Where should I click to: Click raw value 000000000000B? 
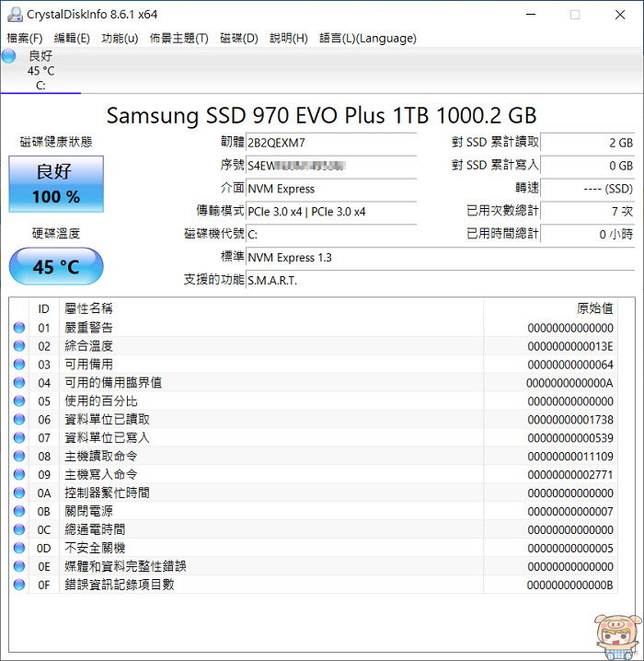tap(570, 585)
